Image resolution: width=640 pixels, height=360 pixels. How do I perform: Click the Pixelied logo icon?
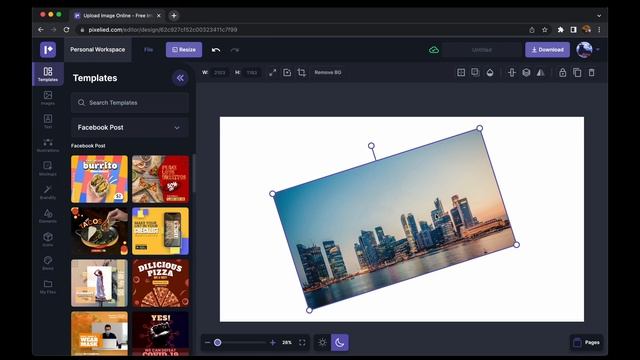tap(48, 49)
